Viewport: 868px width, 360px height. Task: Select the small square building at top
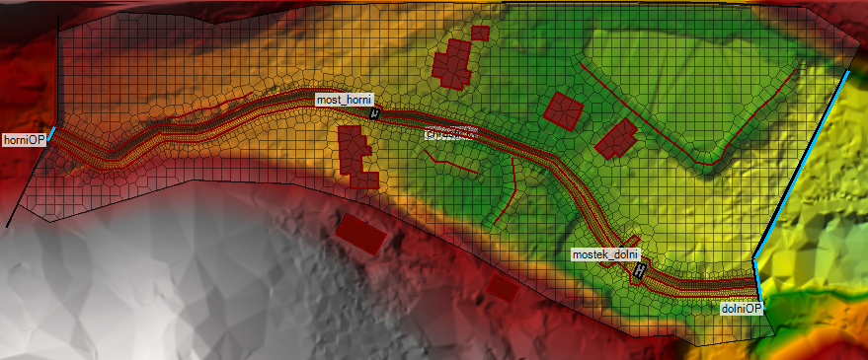(480, 34)
